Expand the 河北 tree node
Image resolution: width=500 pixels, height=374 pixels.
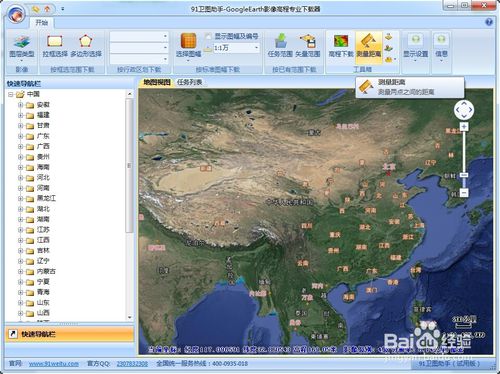pyautogui.click(x=20, y=178)
